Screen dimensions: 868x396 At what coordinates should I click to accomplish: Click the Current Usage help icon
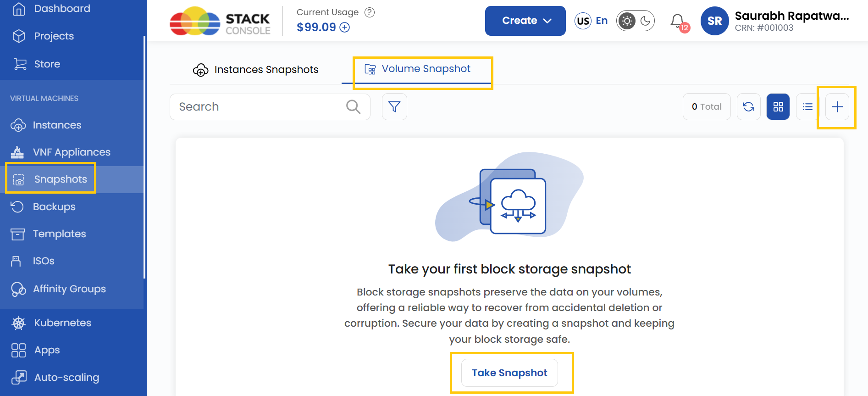coord(370,12)
